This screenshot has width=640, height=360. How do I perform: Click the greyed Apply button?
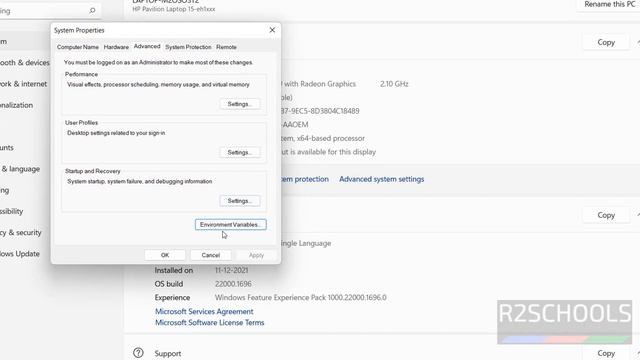(256, 255)
